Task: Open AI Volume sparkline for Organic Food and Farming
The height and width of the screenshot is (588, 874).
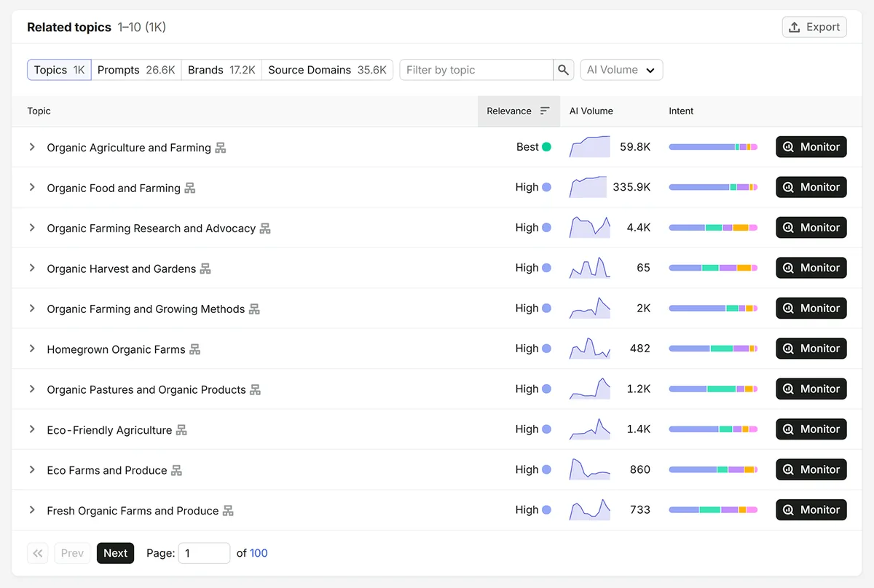Action: point(588,187)
